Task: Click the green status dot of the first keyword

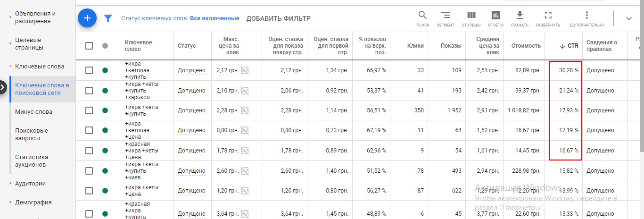Action: coord(105,70)
